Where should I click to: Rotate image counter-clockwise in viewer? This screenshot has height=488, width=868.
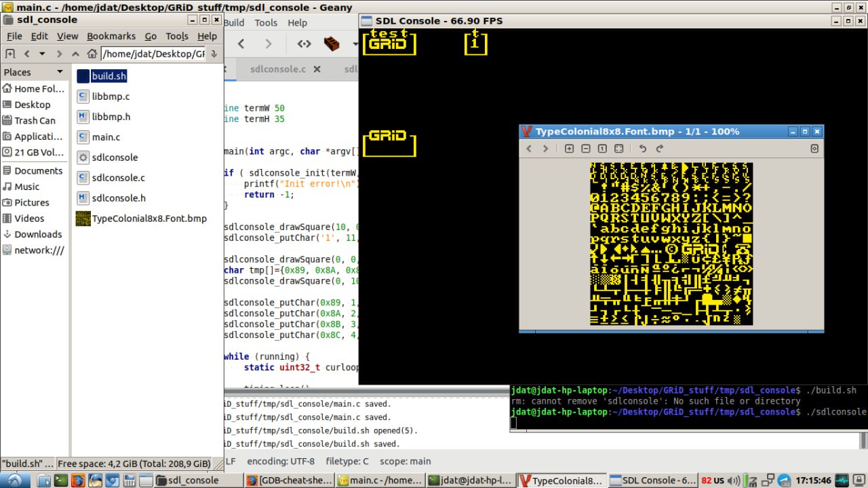tap(643, 149)
